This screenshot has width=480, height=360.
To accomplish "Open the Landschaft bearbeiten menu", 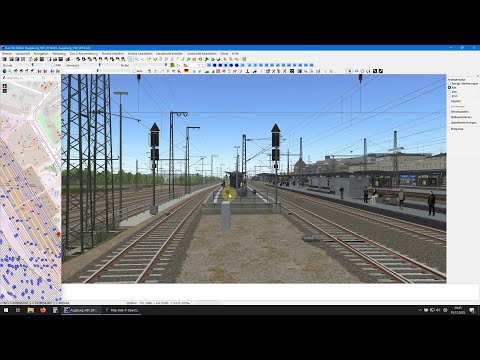I will pyautogui.click(x=202, y=53).
